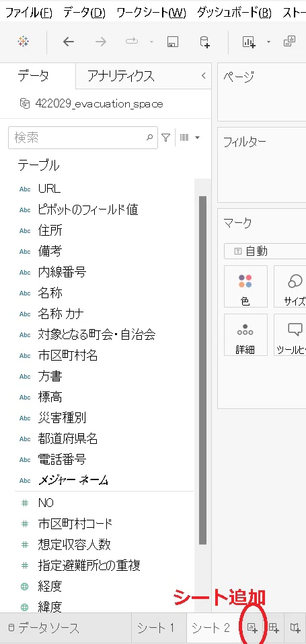The width and height of the screenshot is (306, 644).
Task: Select the ピボットのフィールド値 field
Action: tap(87, 210)
